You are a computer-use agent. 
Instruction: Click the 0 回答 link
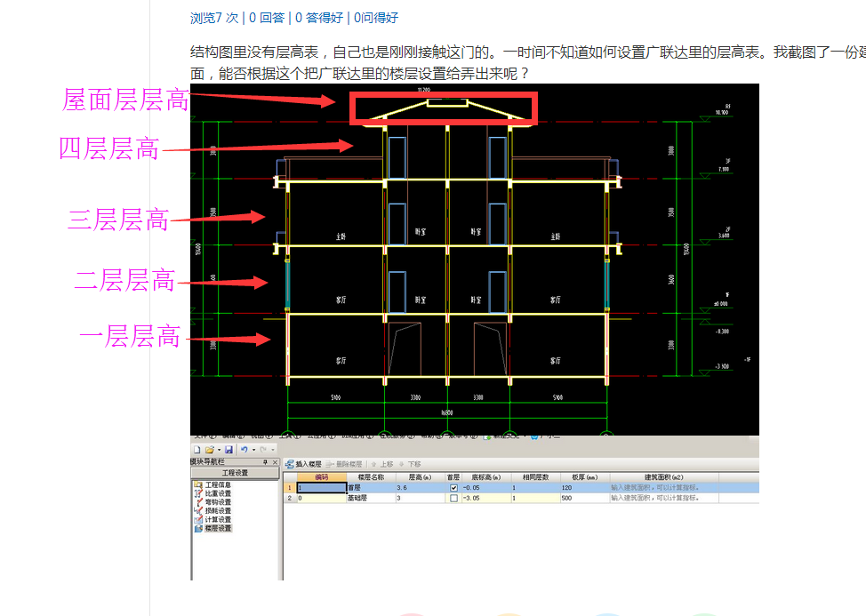[267, 18]
